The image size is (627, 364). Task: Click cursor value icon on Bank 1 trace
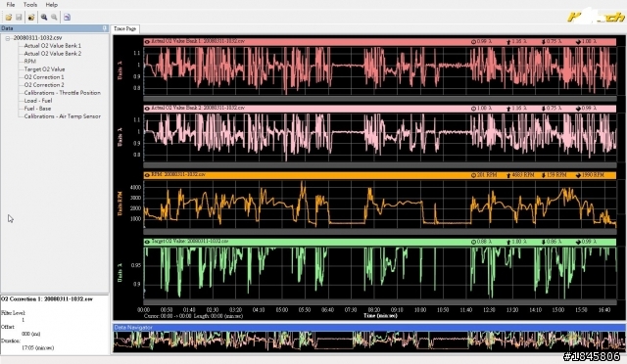pos(473,41)
